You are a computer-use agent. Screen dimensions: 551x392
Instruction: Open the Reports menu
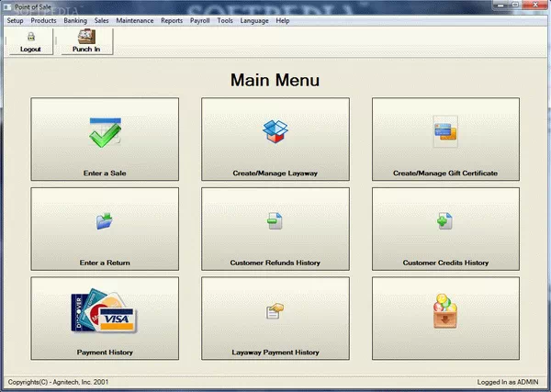[172, 20]
